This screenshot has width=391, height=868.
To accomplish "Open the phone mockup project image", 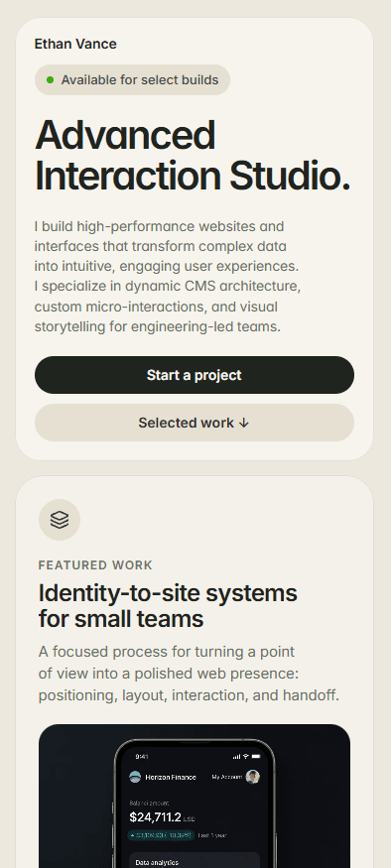I will click(x=195, y=796).
